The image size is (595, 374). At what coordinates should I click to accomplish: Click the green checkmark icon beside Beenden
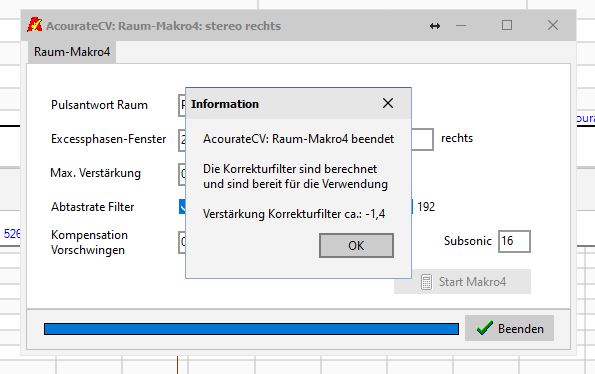(485, 328)
